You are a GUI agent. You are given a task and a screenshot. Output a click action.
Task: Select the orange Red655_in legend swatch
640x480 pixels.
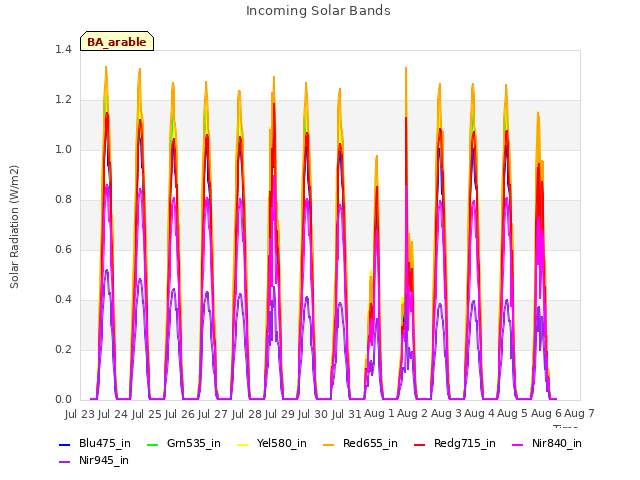[x=329, y=445]
